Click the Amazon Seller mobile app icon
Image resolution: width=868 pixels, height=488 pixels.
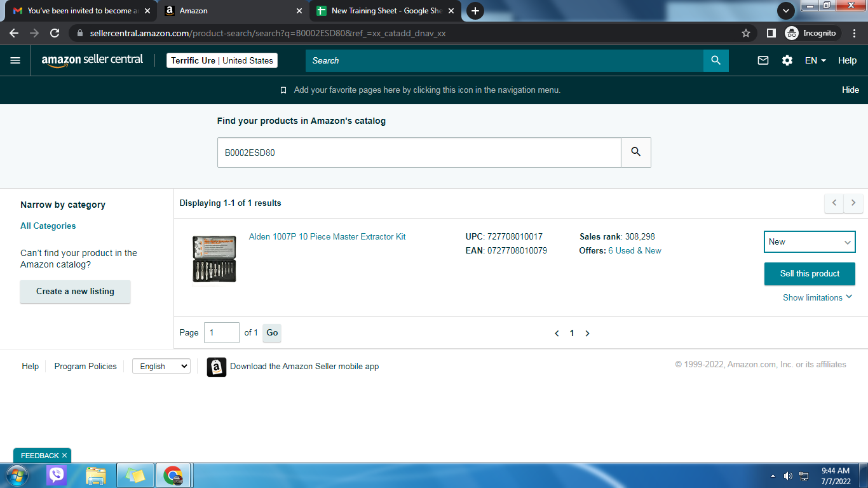click(217, 367)
